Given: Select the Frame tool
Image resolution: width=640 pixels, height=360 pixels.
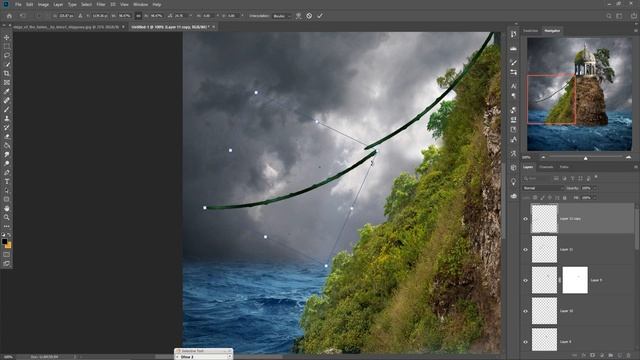Looking at the screenshot, I should pos(7,82).
